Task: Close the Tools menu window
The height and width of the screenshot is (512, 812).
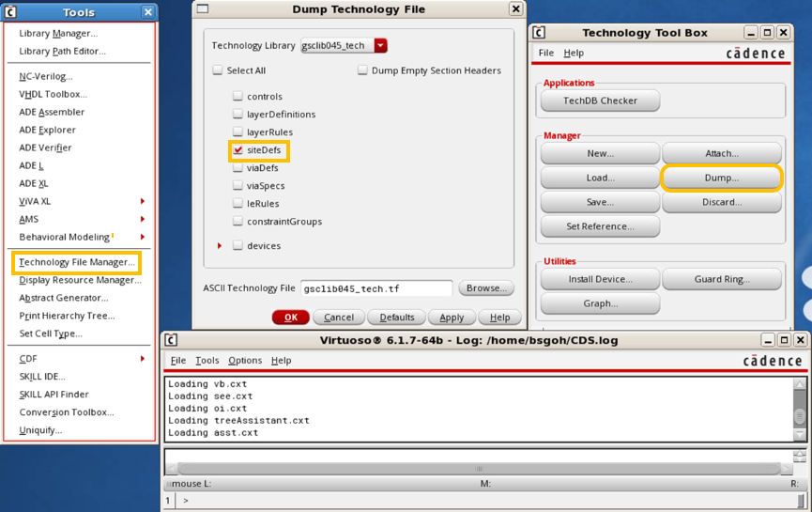Action: point(148,12)
